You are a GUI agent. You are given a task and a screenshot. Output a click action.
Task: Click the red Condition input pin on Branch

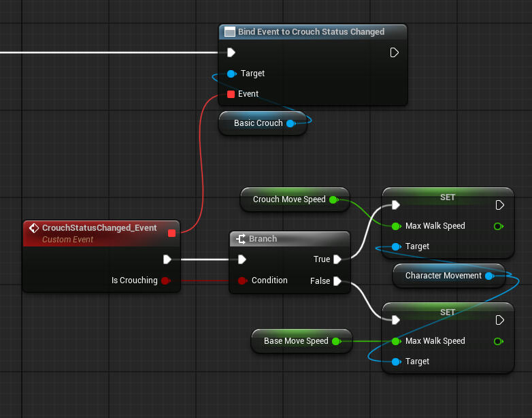(x=242, y=280)
